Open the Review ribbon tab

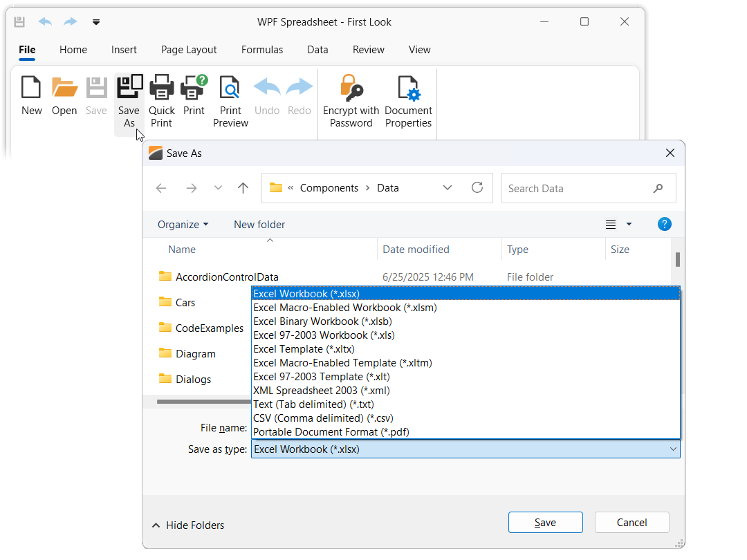tap(368, 50)
